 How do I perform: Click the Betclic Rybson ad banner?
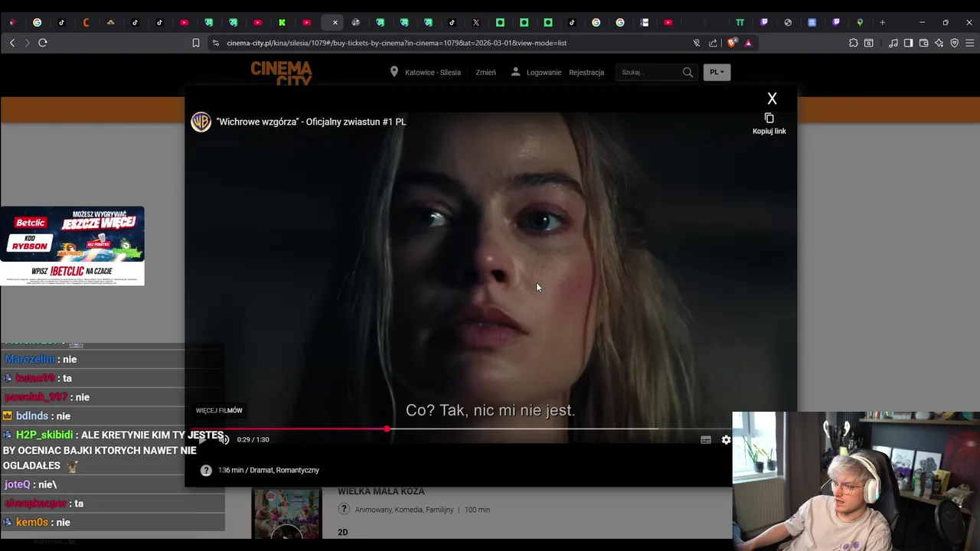pos(72,246)
